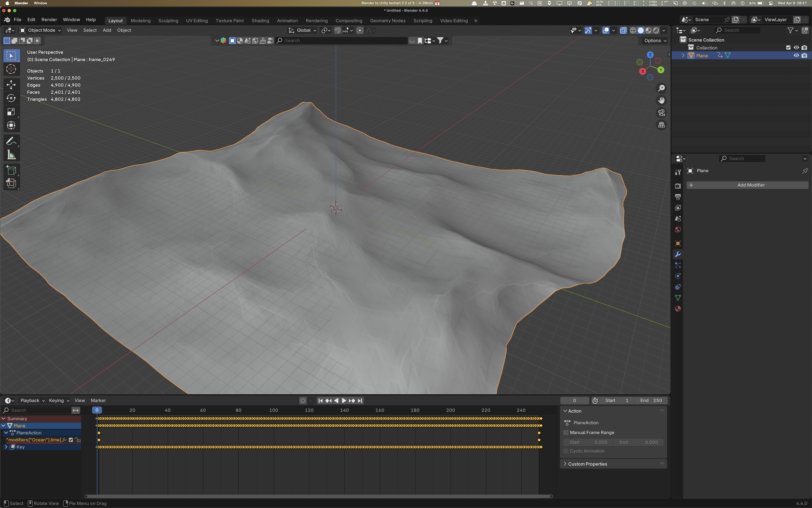The width and height of the screenshot is (812, 508).
Task: Switch to the Geometry Nodes workspace tab
Action: (x=388, y=21)
